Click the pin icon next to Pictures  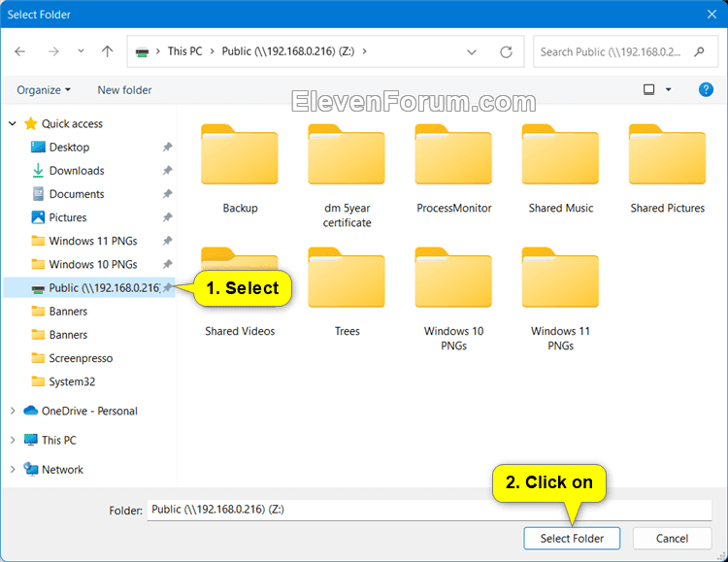pos(168,217)
